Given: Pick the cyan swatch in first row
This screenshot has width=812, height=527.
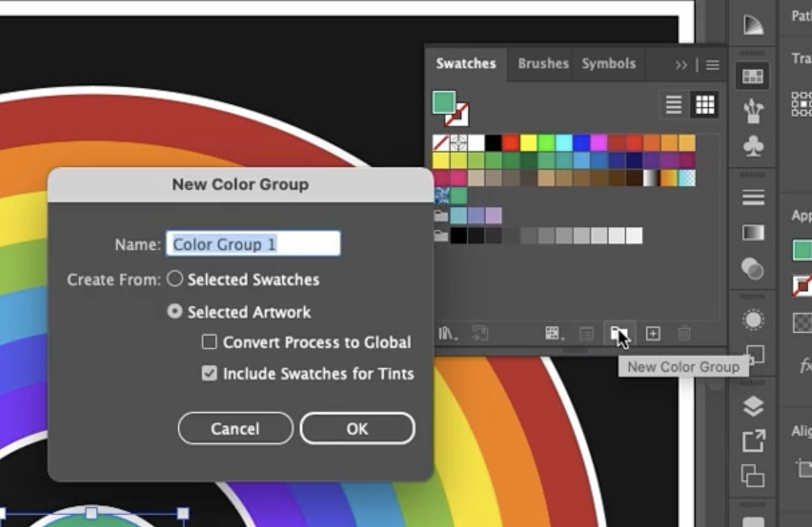Looking at the screenshot, I should [x=564, y=143].
